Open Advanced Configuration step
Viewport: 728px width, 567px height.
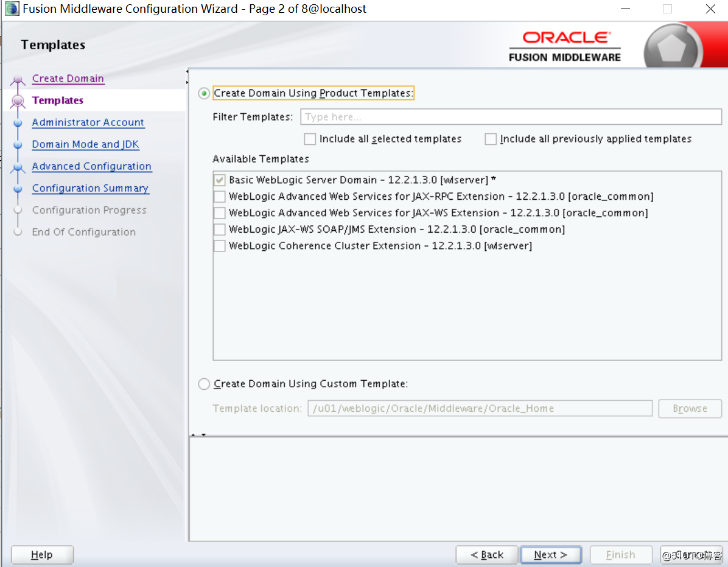click(91, 166)
